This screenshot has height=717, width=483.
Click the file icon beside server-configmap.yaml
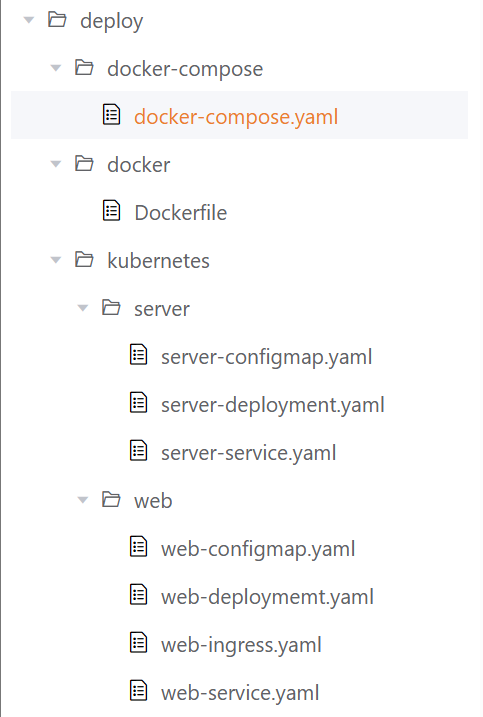tap(139, 355)
